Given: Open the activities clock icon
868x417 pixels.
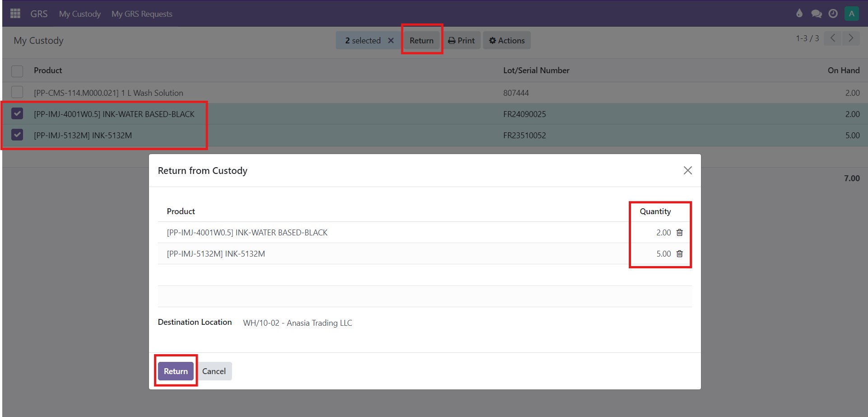Looking at the screenshot, I should tap(833, 14).
